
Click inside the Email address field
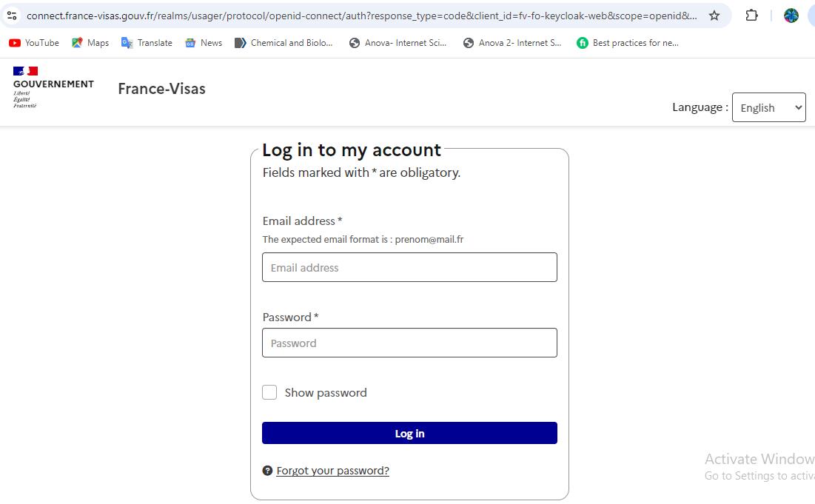409,267
